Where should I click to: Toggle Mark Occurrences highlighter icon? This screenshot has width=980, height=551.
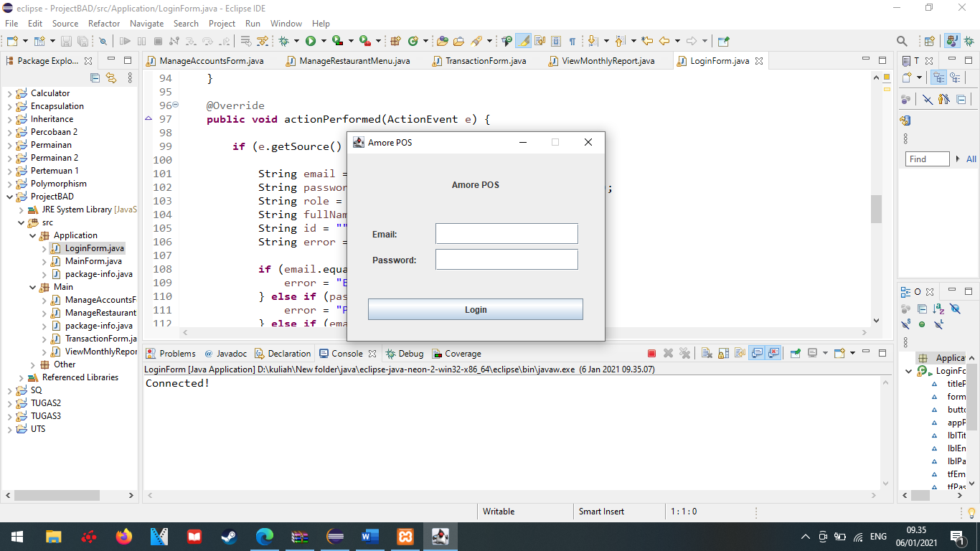[x=523, y=41]
